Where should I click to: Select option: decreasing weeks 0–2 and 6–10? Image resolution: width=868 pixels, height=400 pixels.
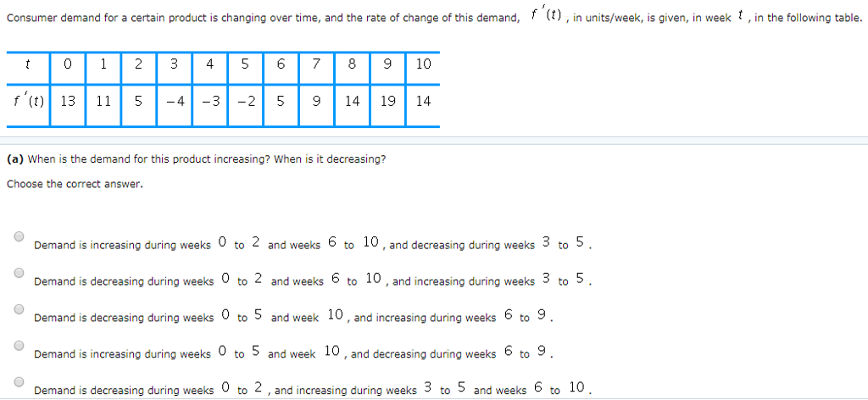tap(19, 273)
